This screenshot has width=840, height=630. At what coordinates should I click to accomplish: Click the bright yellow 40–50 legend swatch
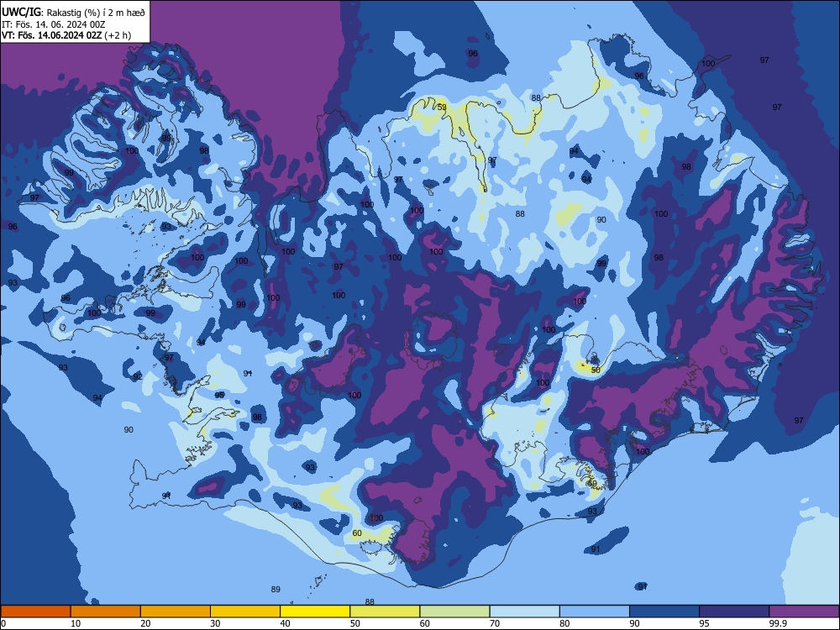pyautogui.click(x=315, y=612)
